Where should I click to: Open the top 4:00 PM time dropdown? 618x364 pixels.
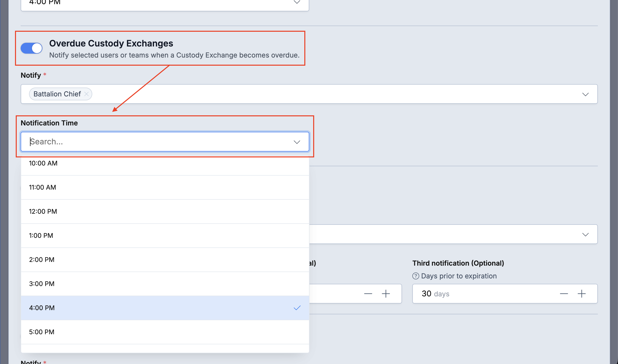pos(165,3)
